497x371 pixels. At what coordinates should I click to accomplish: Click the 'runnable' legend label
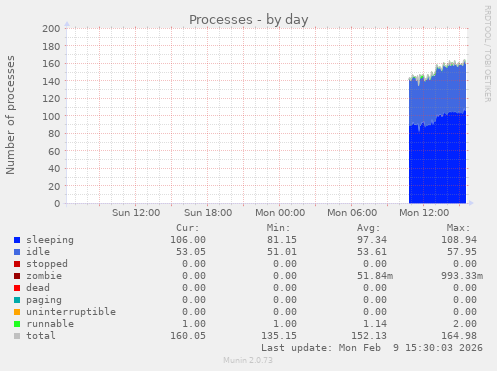point(50,324)
